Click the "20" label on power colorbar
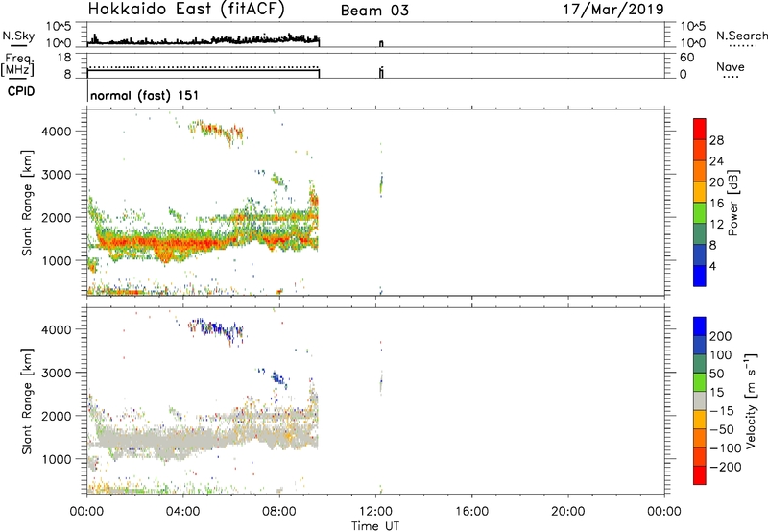Image resolution: width=768 pixels, height=532 pixels. (x=716, y=182)
